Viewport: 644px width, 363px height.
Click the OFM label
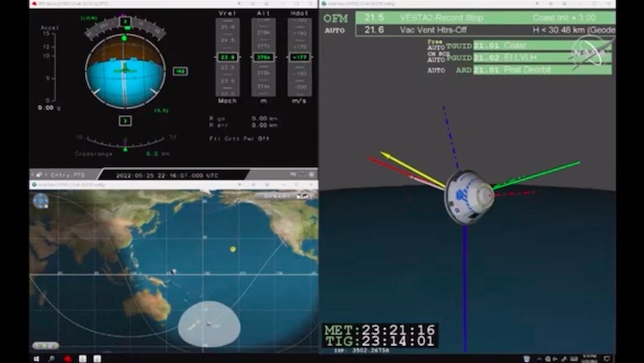(x=335, y=19)
